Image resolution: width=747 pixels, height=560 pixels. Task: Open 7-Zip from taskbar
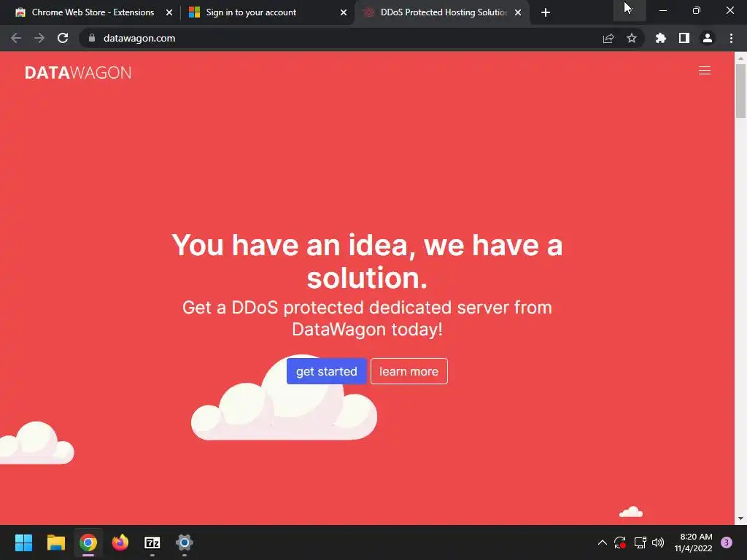click(152, 542)
